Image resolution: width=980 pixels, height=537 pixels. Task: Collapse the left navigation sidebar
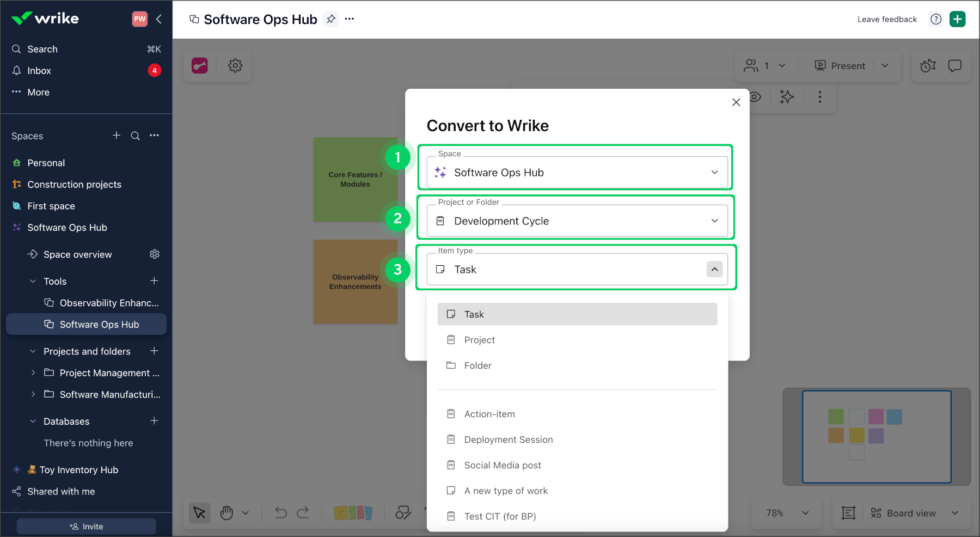click(x=158, y=19)
